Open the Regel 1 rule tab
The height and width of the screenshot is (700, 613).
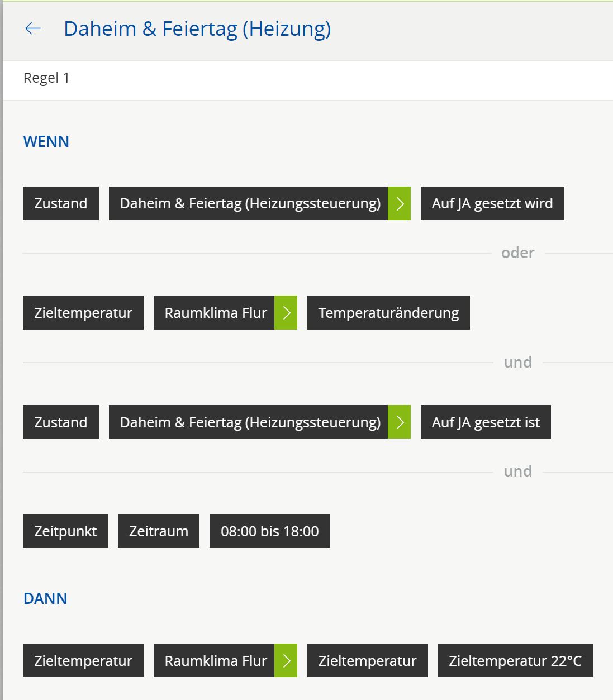[x=46, y=78]
